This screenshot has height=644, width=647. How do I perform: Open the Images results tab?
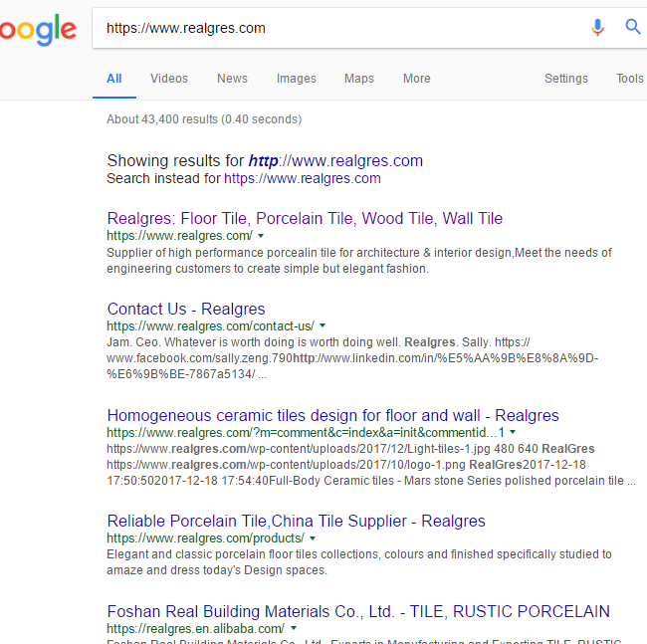tap(296, 79)
